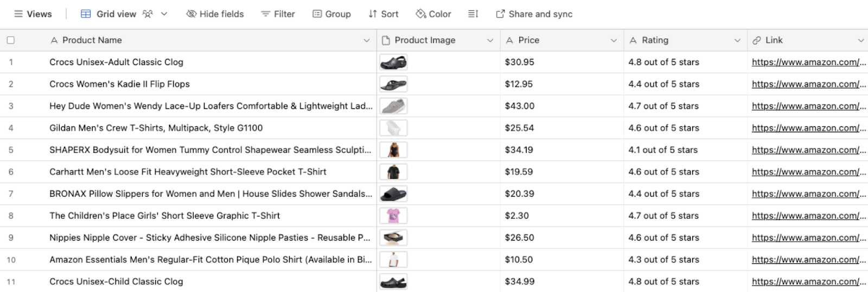Image resolution: width=868 pixels, height=292 pixels.
Task: Click the Product Image column header
Action: click(x=438, y=40)
